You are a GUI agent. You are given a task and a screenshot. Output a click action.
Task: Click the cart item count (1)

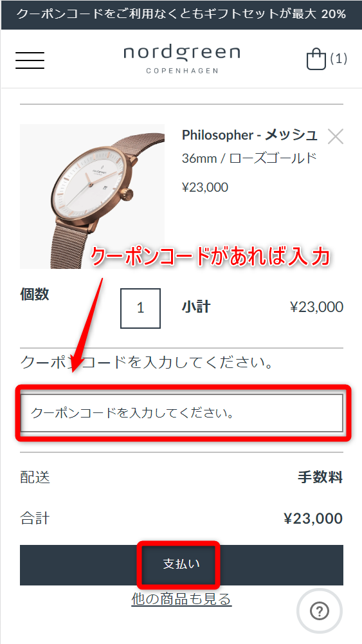[339, 59]
